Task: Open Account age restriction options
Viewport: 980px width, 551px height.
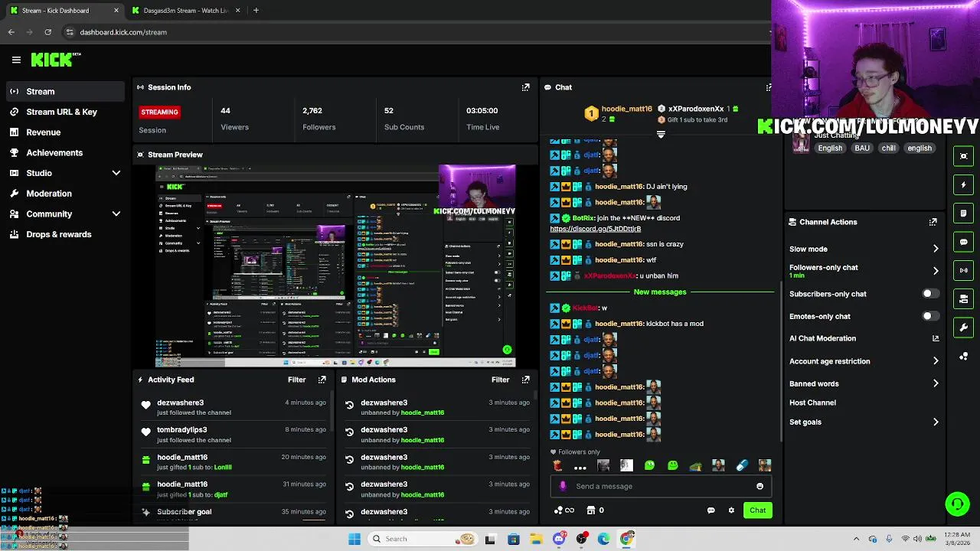Action: [864, 361]
